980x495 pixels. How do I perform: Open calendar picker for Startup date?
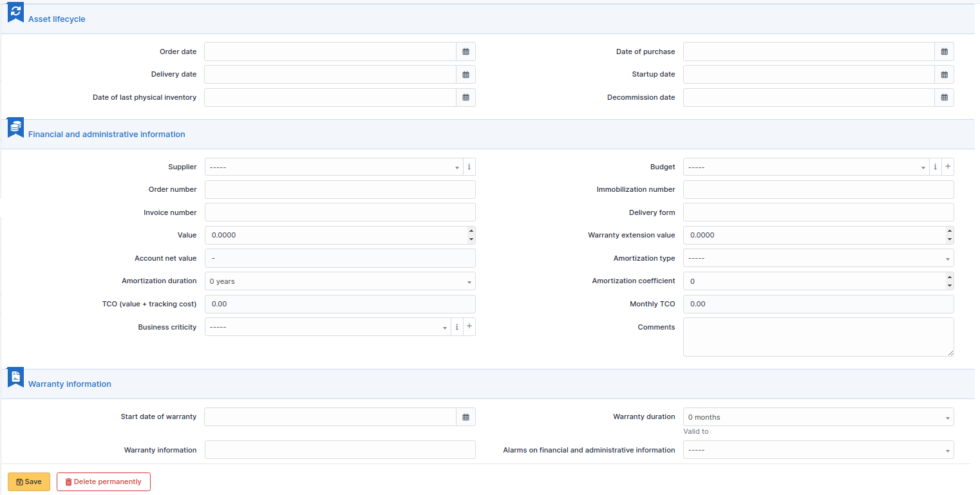(x=944, y=75)
